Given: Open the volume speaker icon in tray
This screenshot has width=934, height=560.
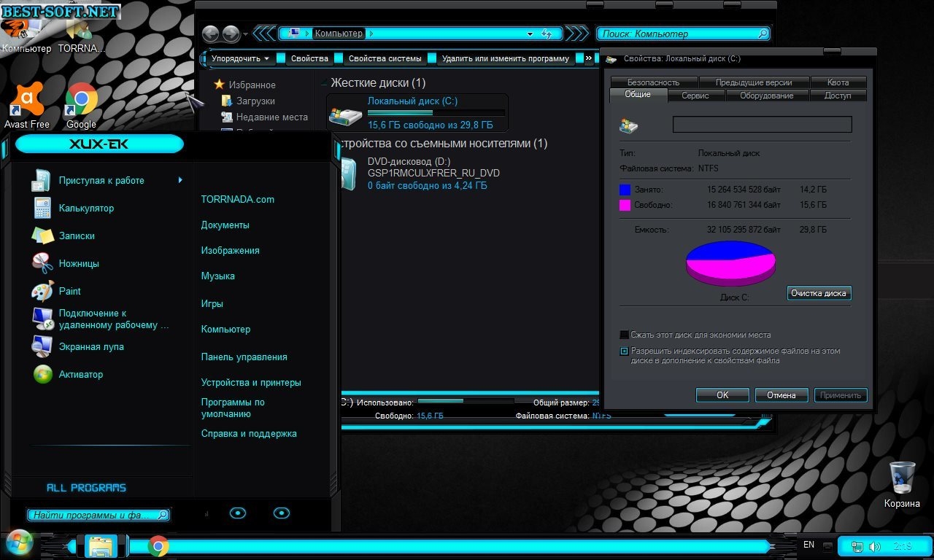Looking at the screenshot, I should point(874,546).
